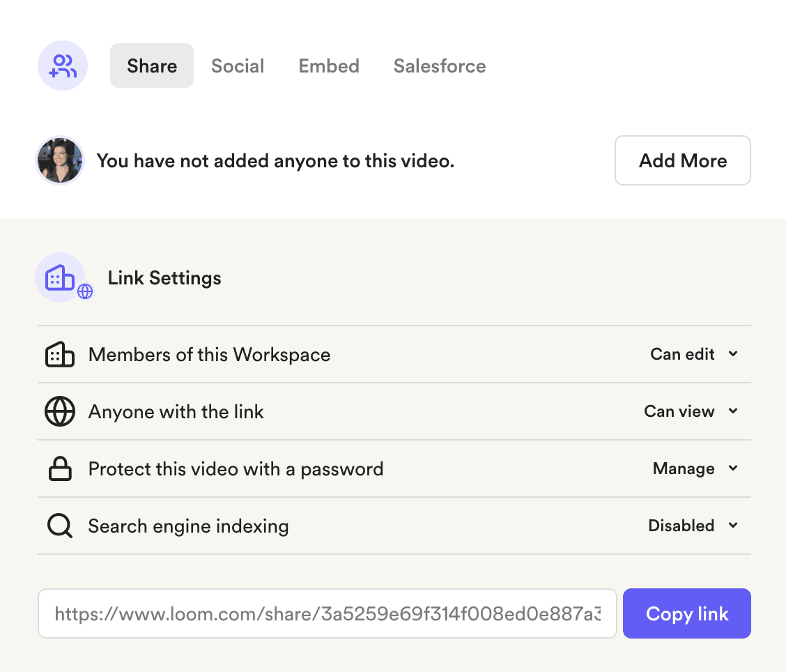Click the padlock icon for password protection
Image resolution: width=786 pixels, height=672 pixels.
[59, 469]
